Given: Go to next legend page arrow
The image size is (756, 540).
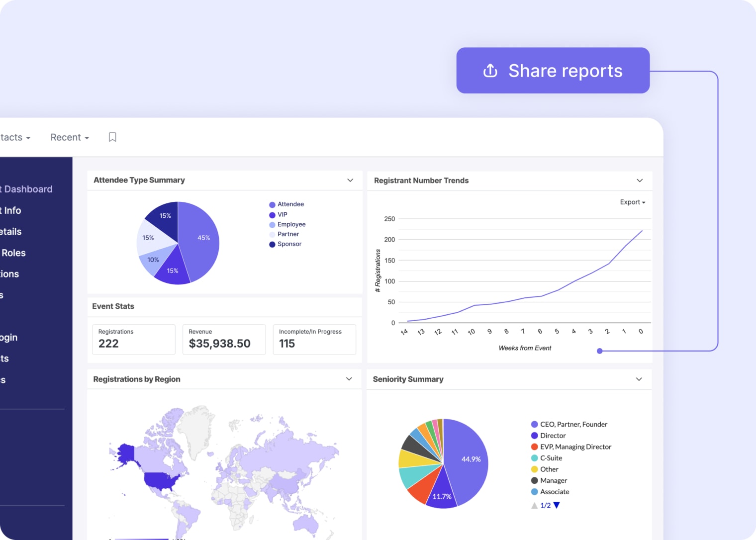Looking at the screenshot, I should [557, 505].
